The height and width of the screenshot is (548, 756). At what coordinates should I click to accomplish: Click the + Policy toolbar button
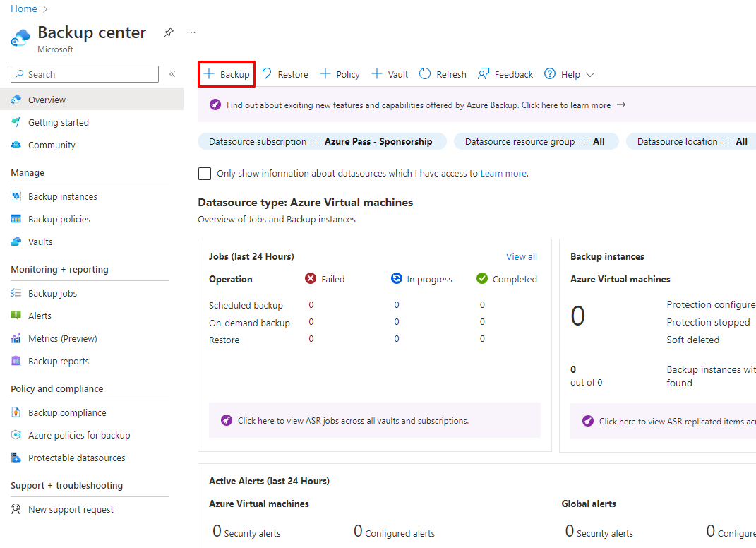coord(340,74)
